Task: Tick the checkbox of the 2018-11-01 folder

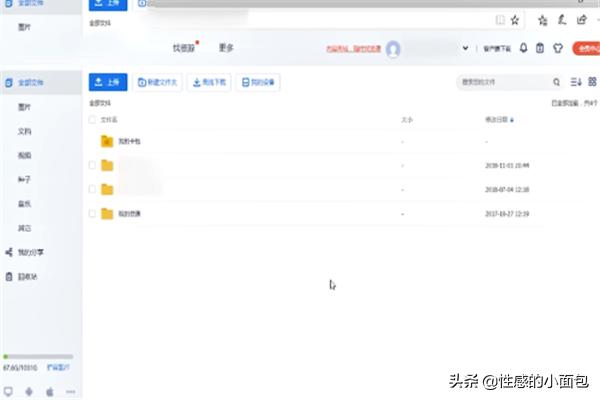Action: [92, 165]
